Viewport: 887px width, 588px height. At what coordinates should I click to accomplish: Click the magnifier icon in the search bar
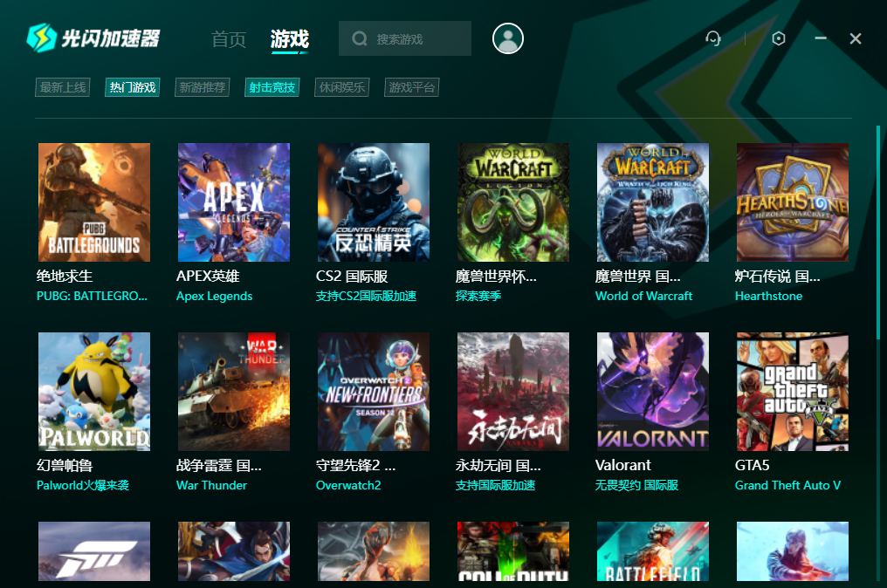(x=357, y=38)
